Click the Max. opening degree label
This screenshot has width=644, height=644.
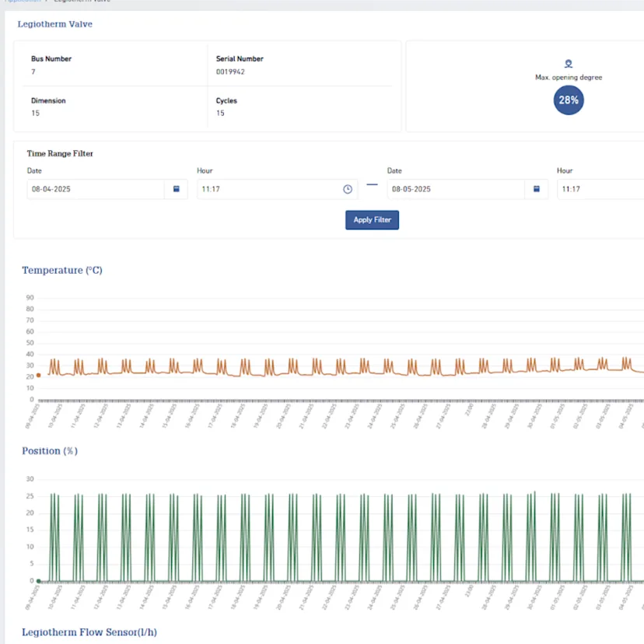tap(569, 77)
